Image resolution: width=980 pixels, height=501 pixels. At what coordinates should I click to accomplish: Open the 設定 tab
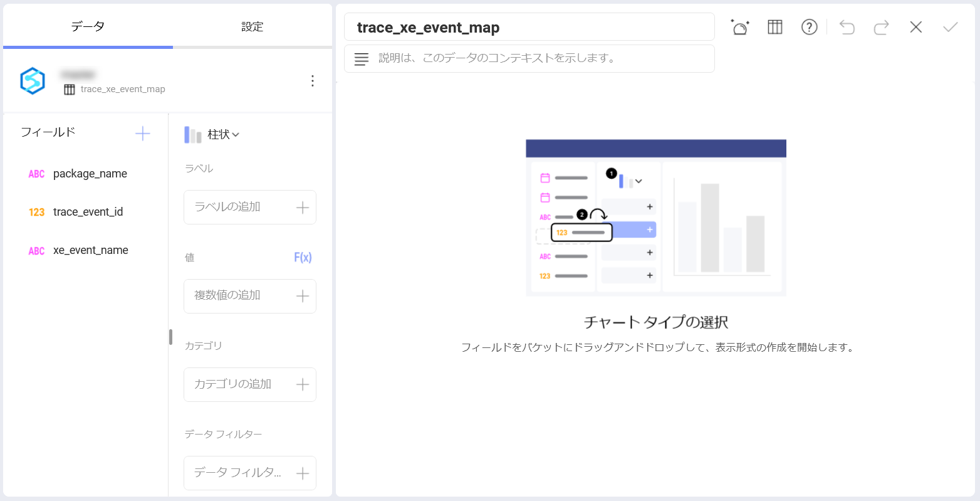pos(253,26)
